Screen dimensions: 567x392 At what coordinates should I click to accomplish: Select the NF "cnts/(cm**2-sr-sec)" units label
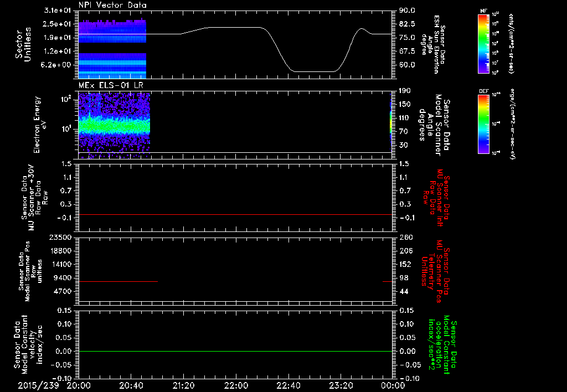[511, 43]
